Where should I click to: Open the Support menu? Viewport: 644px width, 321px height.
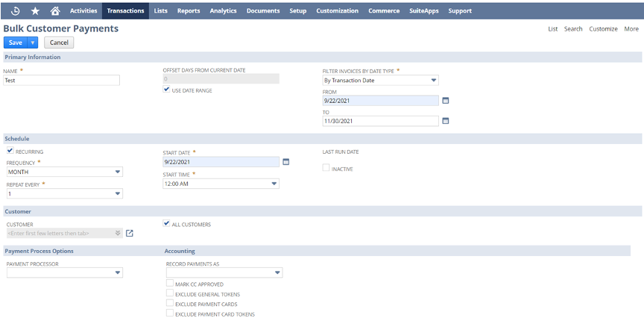[x=460, y=11]
